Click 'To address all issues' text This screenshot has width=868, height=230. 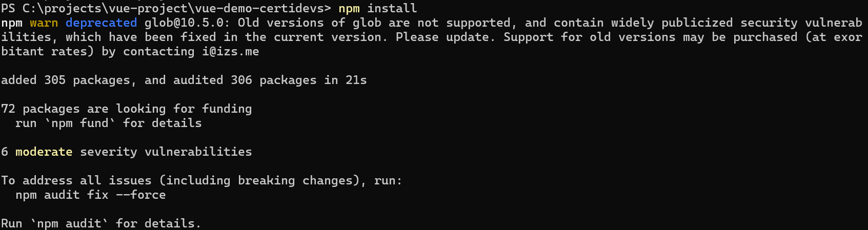pyautogui.click(x=76, y=181)
